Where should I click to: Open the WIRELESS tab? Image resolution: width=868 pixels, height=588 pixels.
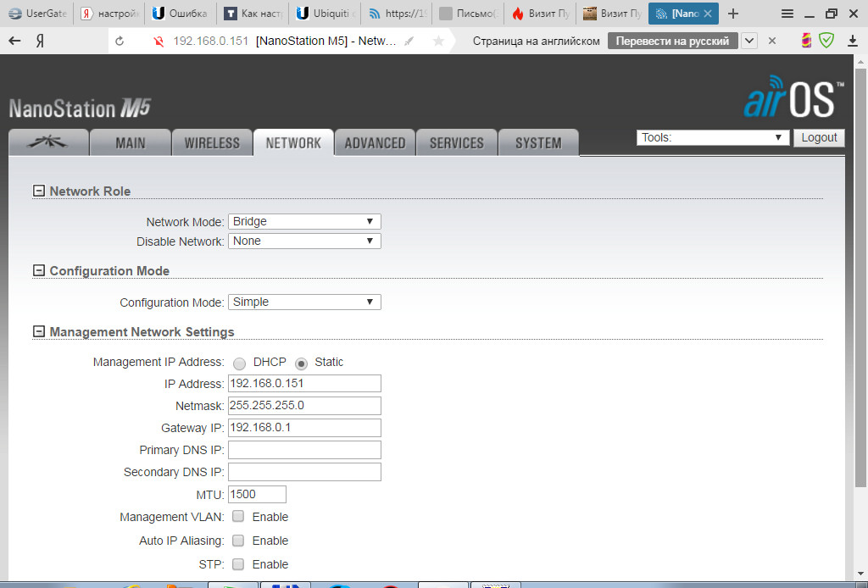click(x=212, y=142)
